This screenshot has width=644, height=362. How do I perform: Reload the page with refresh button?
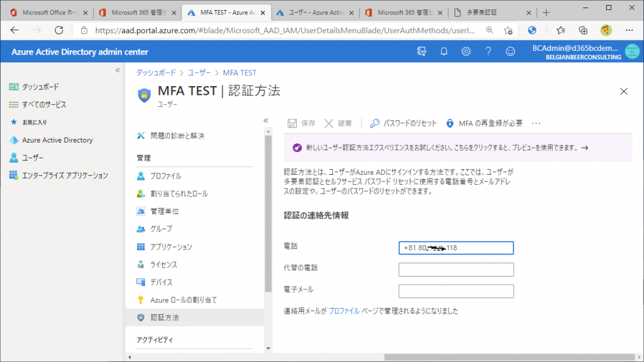58,30
